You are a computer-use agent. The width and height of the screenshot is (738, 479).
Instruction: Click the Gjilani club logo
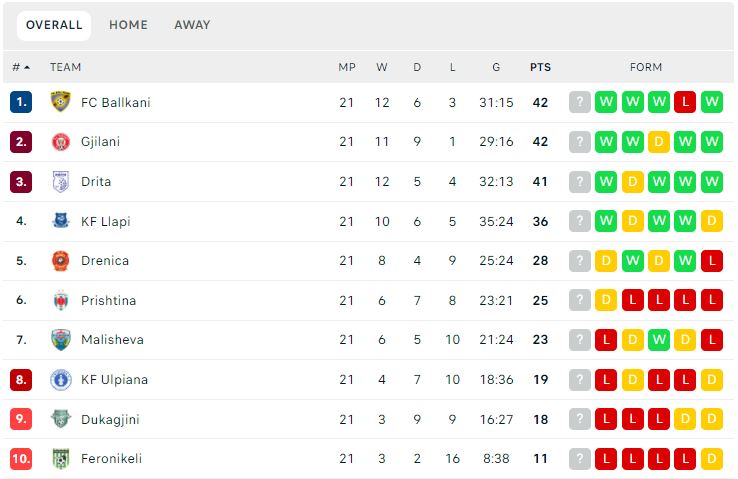pyautogui.click(x=61, y=142)
